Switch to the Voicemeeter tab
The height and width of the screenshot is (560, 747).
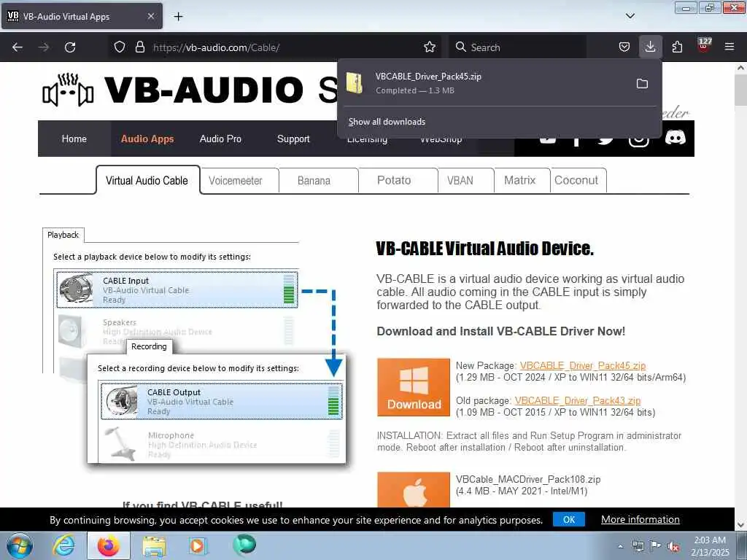tap(236, 181)
